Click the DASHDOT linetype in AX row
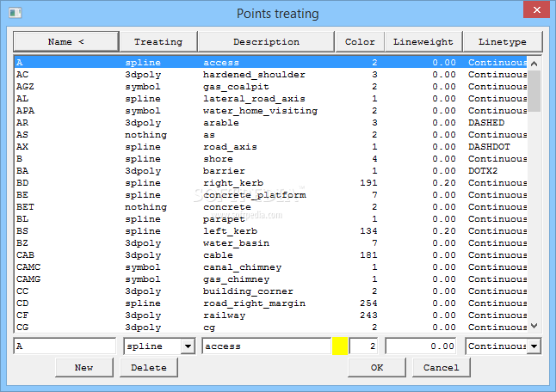The image size is (556, 392). tap(489, 147)
